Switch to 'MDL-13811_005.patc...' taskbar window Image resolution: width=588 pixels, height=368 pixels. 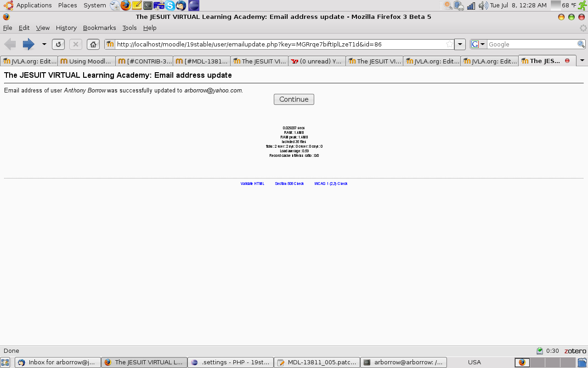point(317,362)
